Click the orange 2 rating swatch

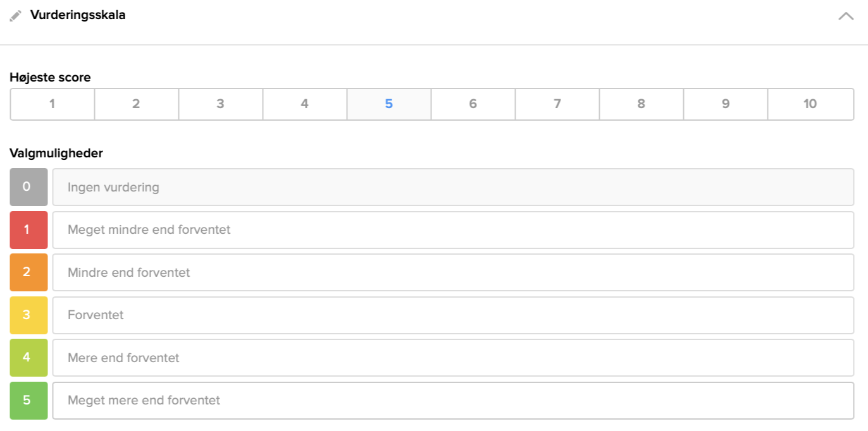(x=28, y=272)
